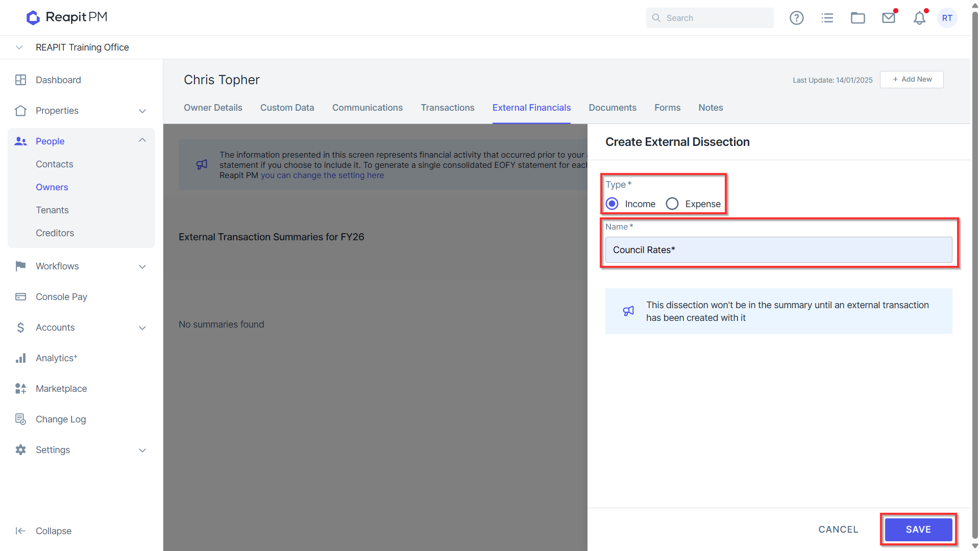
Task: Click the RT user avatar
Action: click(947, 18)
